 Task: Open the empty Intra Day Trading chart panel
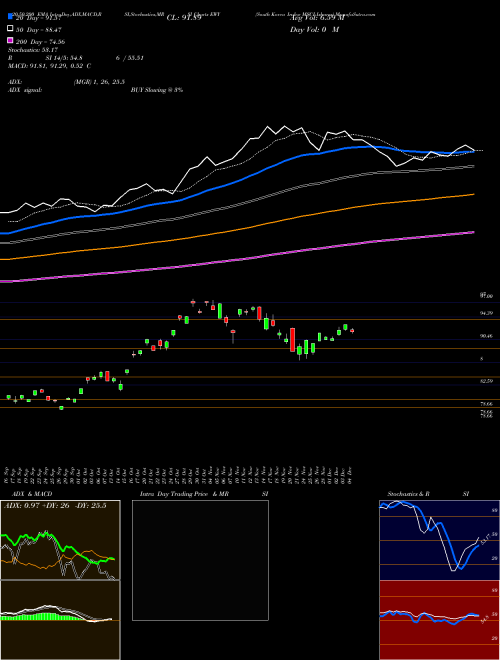[x=200, y=560]
